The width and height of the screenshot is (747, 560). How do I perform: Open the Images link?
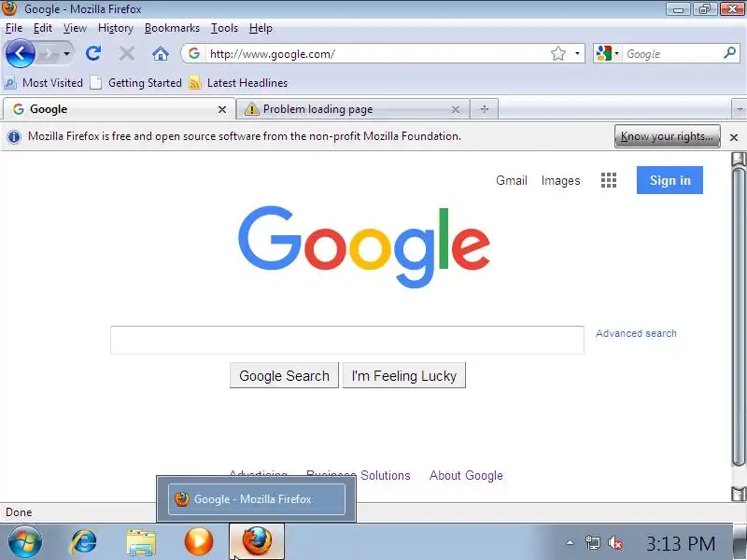(x=561, y=180)
